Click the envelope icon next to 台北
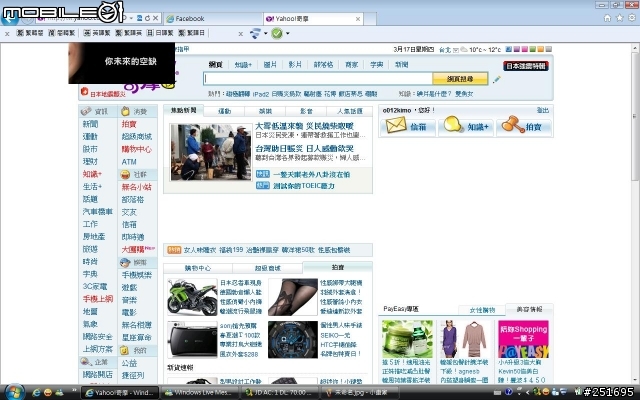Image resolution: width=640 pixels, height=400 pixels. pyautogui.click(x=456, y=50)
